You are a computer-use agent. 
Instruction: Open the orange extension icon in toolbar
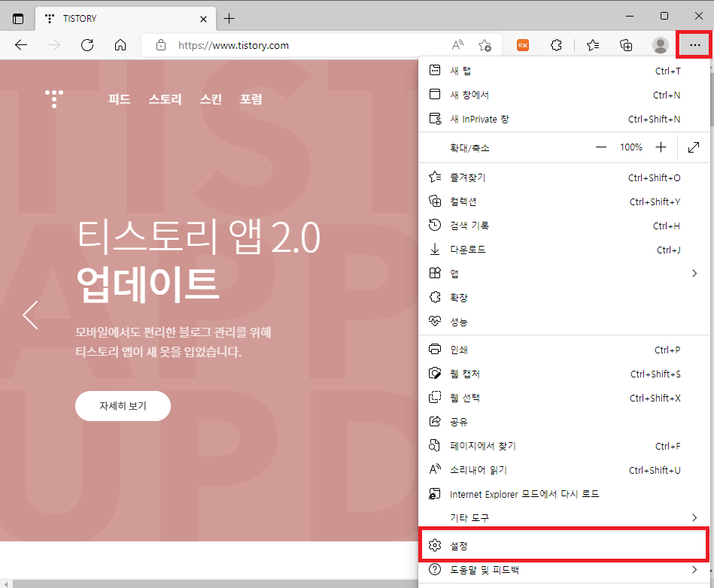point(523,45)
